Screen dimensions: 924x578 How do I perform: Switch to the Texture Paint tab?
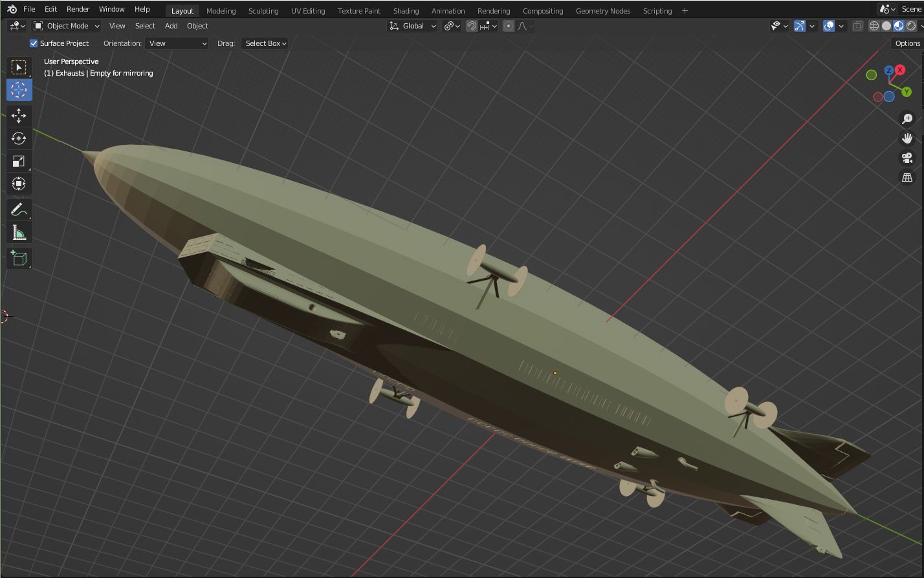click(359, 11)
